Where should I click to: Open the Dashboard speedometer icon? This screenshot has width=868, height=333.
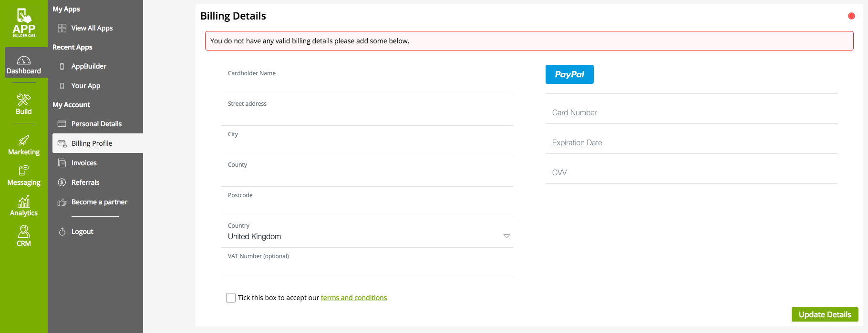coord(24,61)
